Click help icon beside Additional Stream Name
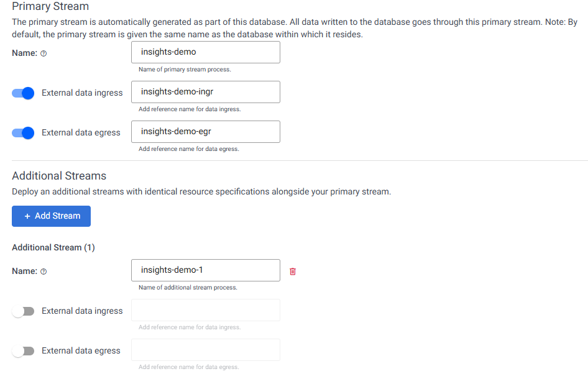 click(44, 272)
